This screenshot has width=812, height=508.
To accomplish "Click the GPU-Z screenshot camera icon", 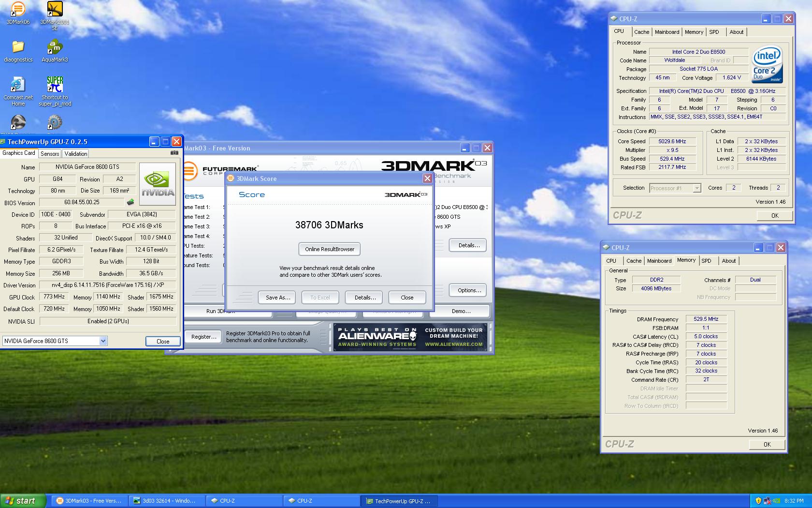I will [x=174, y=153].
